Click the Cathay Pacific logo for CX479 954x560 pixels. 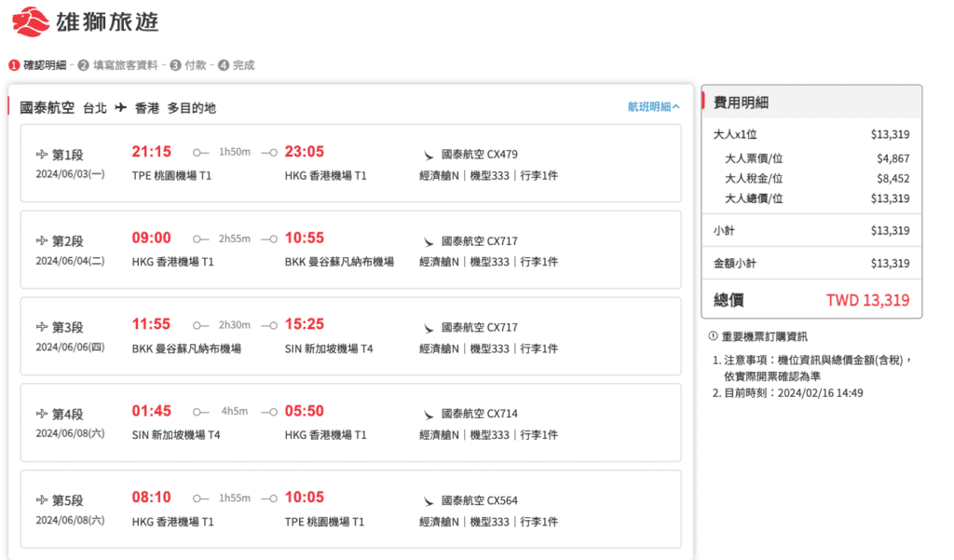[x=429, y=156]
